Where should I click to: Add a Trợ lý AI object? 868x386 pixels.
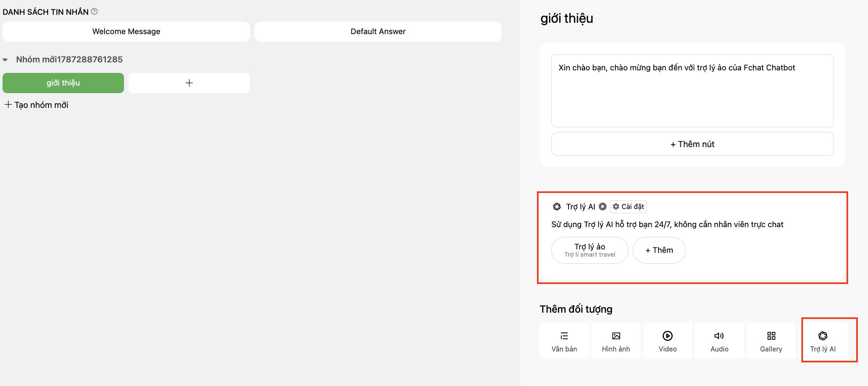823,340
